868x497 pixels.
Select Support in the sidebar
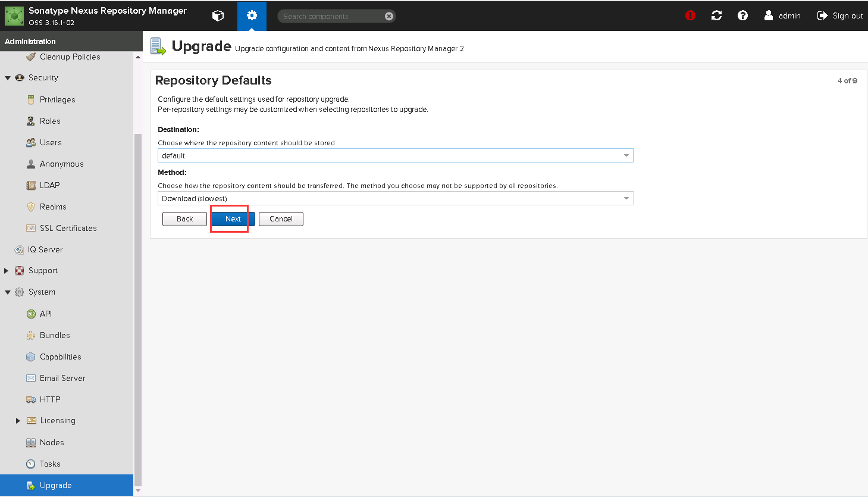[43, 271]
